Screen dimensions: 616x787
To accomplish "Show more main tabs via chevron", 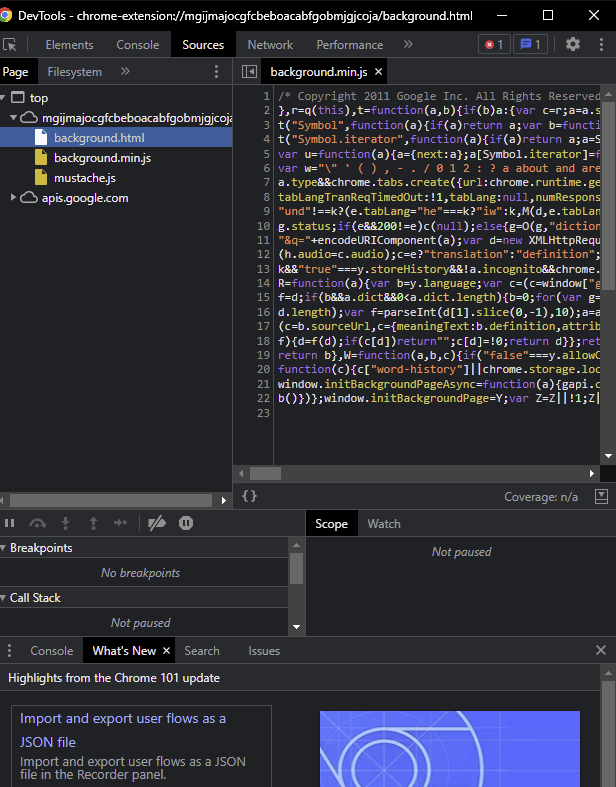I will [x=408, y=45].
